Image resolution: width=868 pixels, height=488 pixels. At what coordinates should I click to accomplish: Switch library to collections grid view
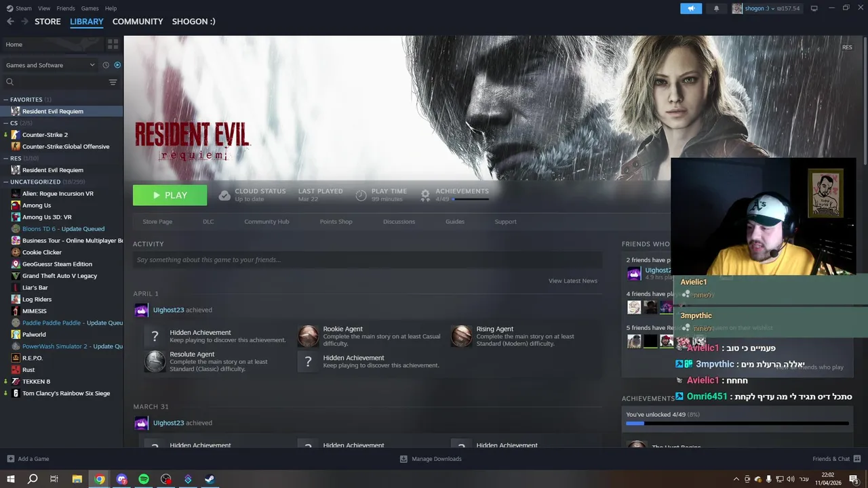(113, 44)
